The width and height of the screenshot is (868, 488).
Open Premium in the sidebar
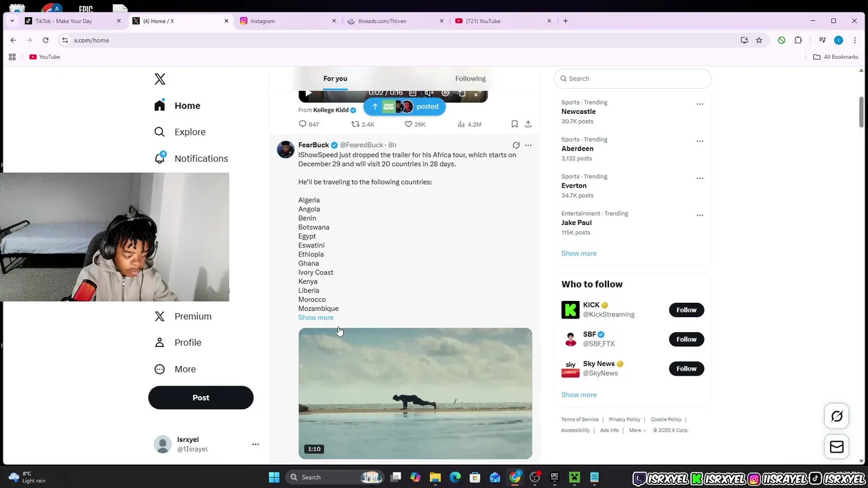[183, 317]
